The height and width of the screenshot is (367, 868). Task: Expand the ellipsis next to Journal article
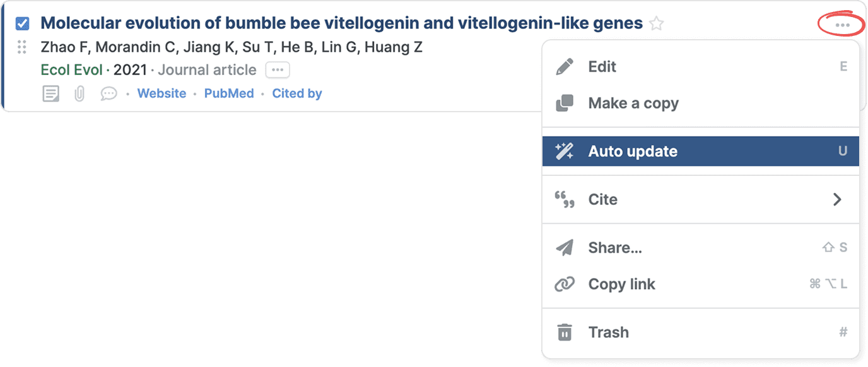tap(278, 70)
